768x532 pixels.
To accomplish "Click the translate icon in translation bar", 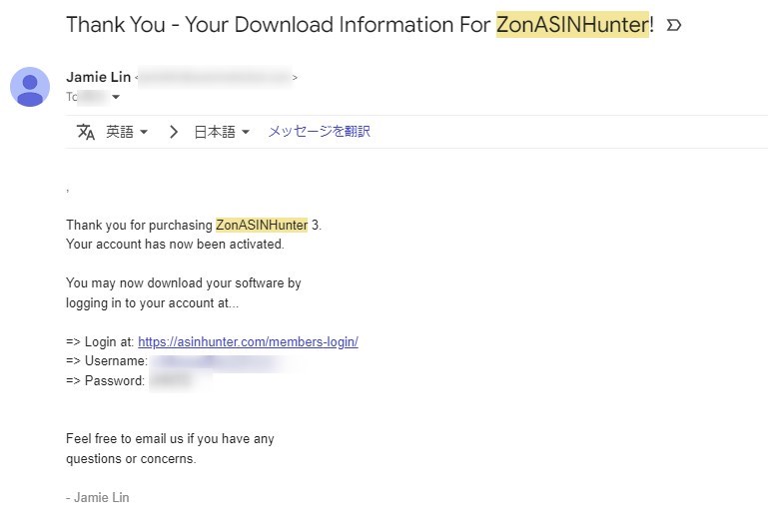I will click(86, 132).
